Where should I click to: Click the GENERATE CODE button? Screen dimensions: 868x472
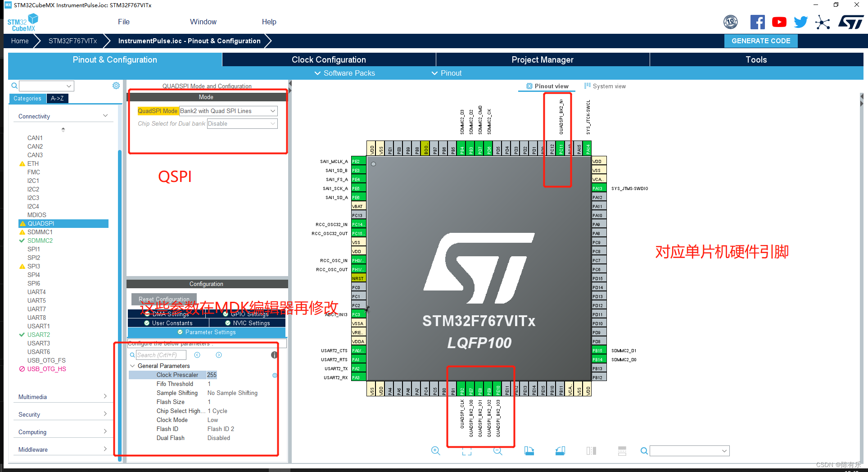761,41
